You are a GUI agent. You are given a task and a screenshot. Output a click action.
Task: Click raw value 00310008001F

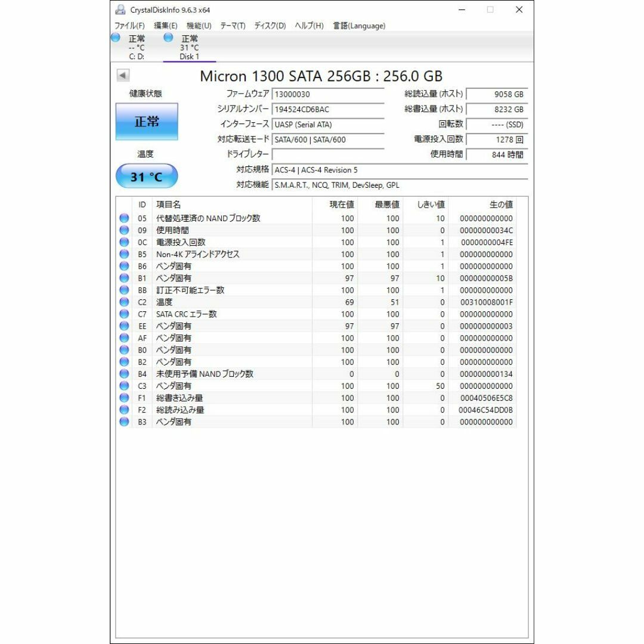point(487,302)
